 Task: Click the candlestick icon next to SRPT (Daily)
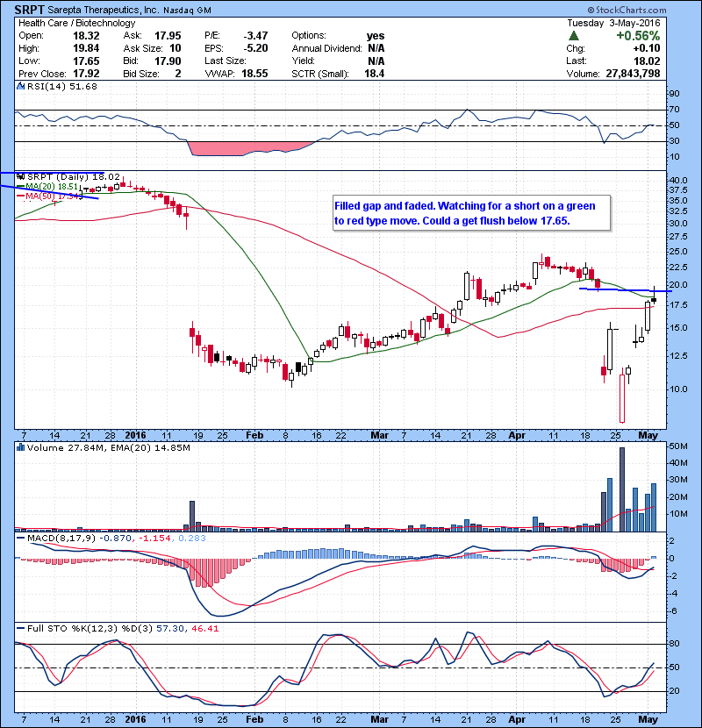pyautogui.click(x=20, y=176)
